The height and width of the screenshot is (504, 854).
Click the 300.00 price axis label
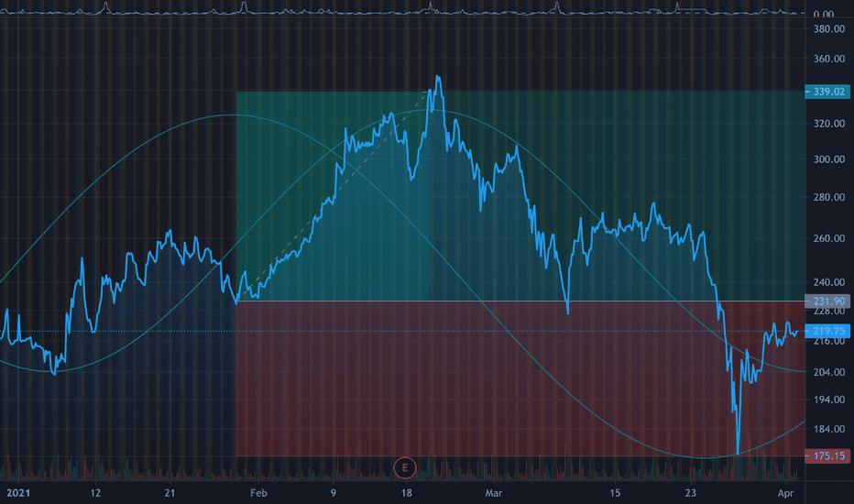point(829,159)
